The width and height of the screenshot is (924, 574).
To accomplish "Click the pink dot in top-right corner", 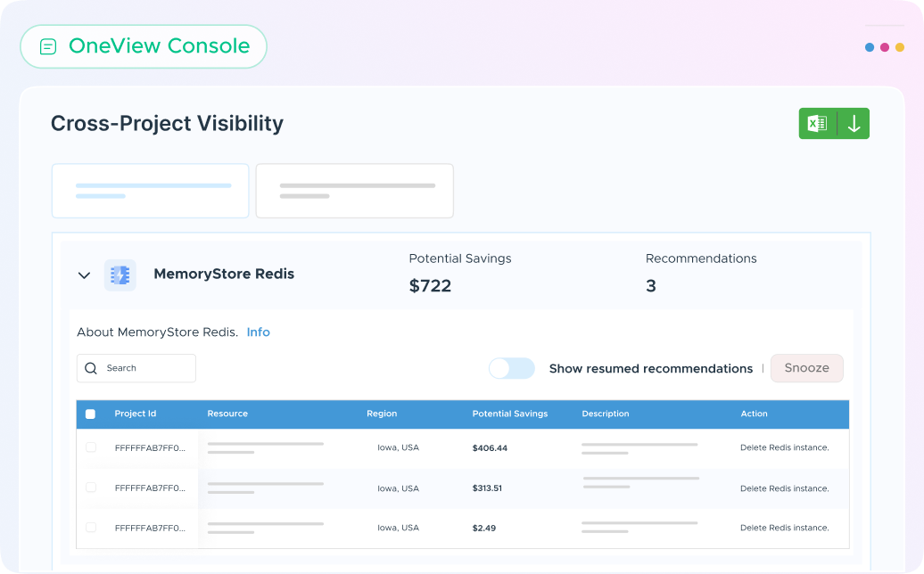I will click(x=885, y=47).
